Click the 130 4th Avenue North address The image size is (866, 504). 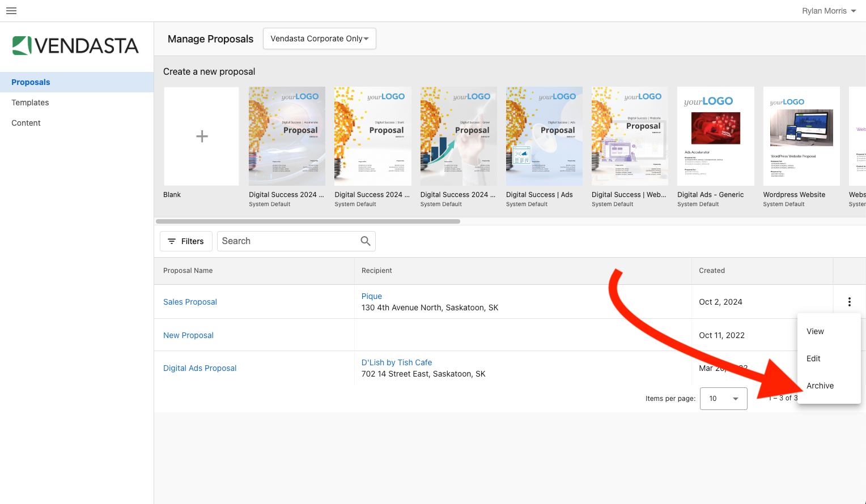430,307
